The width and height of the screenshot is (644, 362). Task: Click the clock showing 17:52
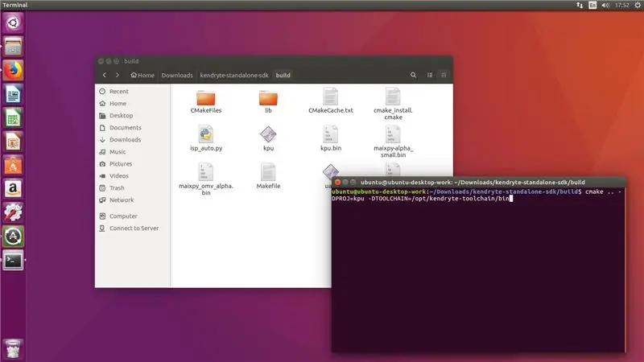click(x=621, y=5)
